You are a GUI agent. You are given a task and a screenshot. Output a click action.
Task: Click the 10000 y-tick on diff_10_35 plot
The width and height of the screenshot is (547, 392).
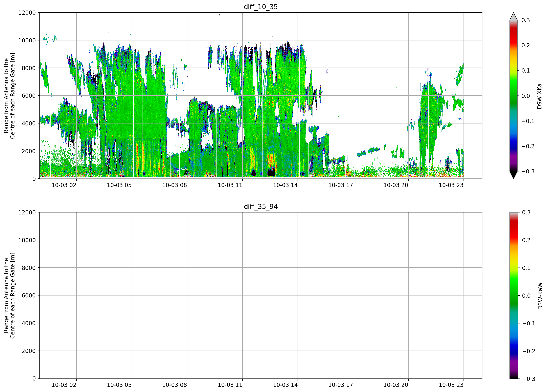coord(27,40)
